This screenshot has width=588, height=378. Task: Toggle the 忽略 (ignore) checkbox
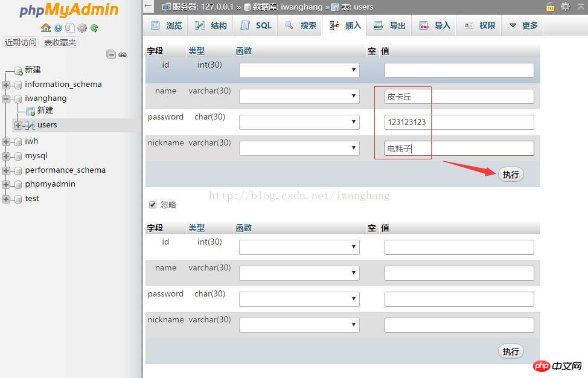pyautogui.click(x=153, y=204)
